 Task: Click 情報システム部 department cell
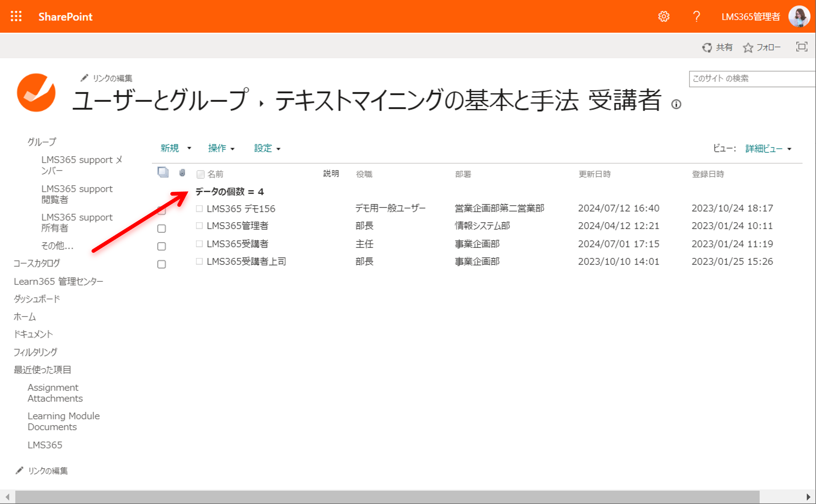point(482,226)
